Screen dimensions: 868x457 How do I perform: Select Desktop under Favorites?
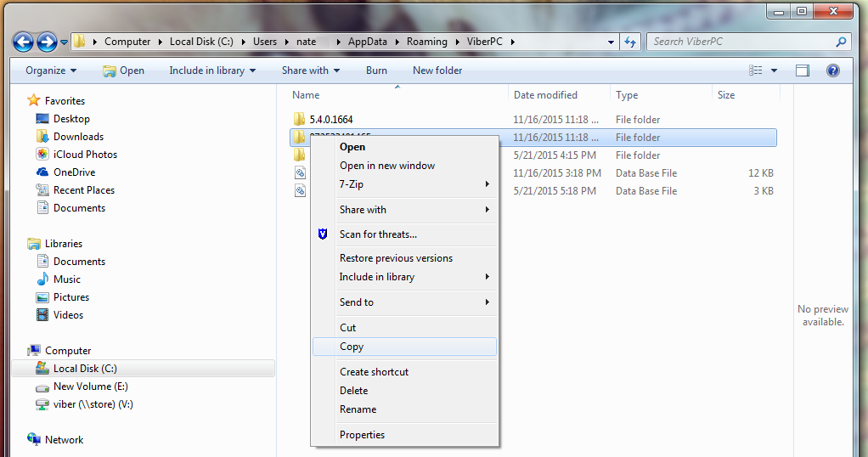(x=71, y=119)
